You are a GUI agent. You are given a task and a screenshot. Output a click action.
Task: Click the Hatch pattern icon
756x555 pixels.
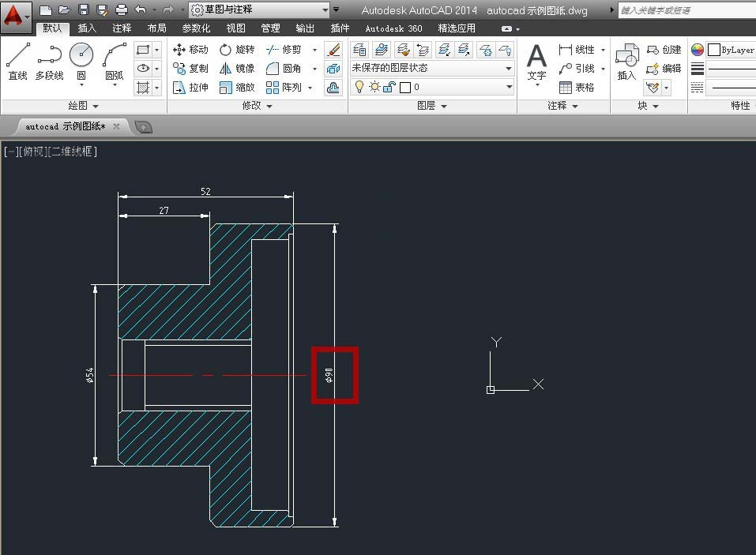tap(143, 88)
